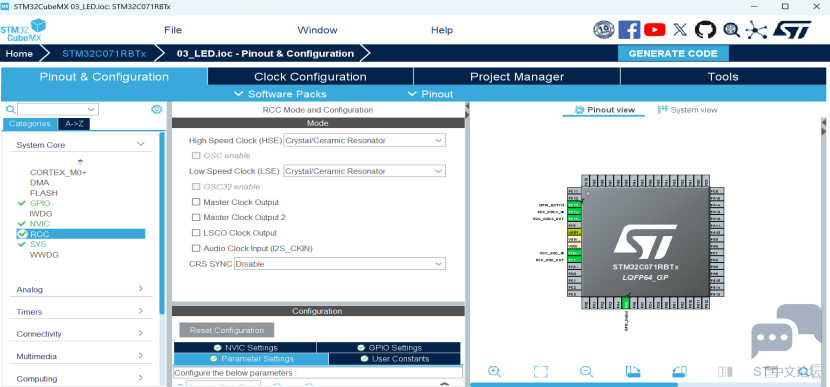The height and width of the screenshot is (387, 830).
Task: Open the High Speed Clock (HSE) dropdown
Action: coord(365,140)
